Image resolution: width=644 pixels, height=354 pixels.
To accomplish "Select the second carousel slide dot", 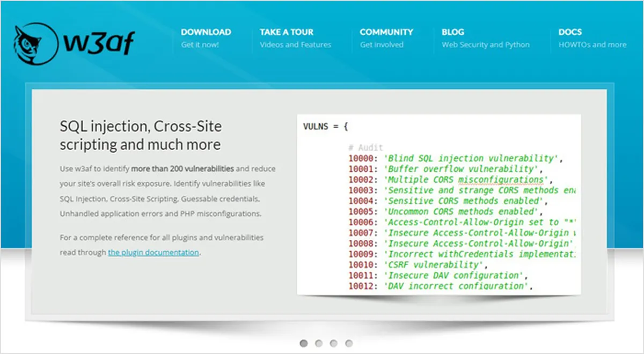I will [319, 343].
